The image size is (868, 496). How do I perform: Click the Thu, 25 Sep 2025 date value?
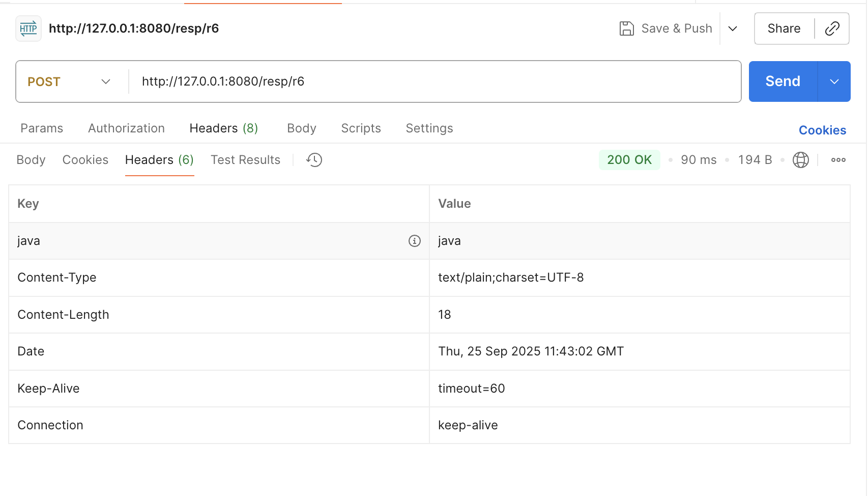[531, 351]
